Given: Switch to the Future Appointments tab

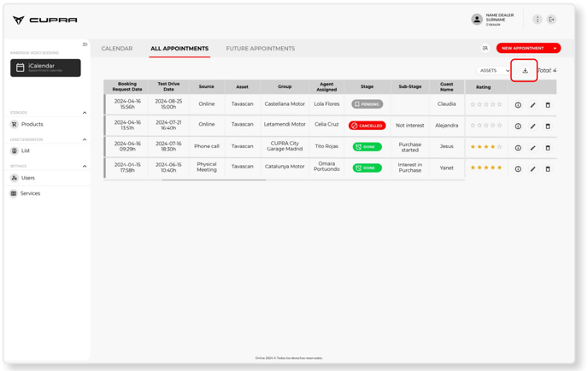Looking at the screenshot, I should (260, 49).
